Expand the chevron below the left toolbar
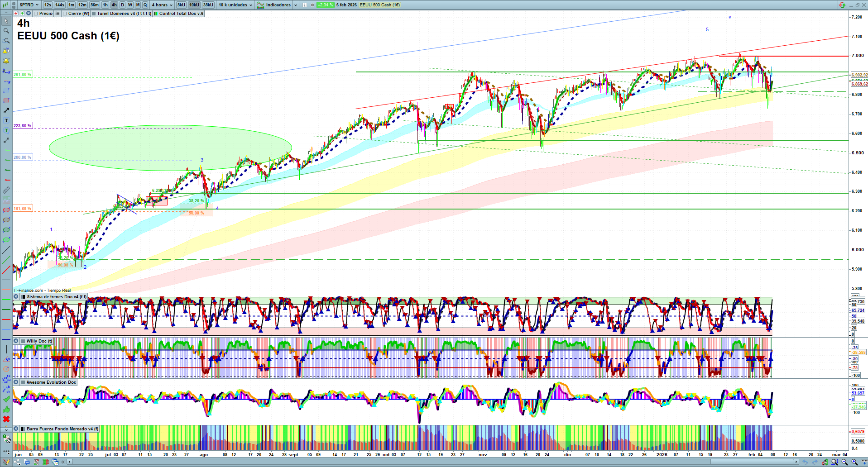 coord(6,429)
